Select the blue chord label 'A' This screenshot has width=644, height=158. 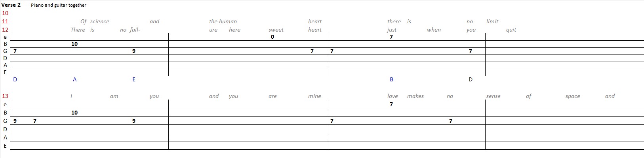[74, 79]
